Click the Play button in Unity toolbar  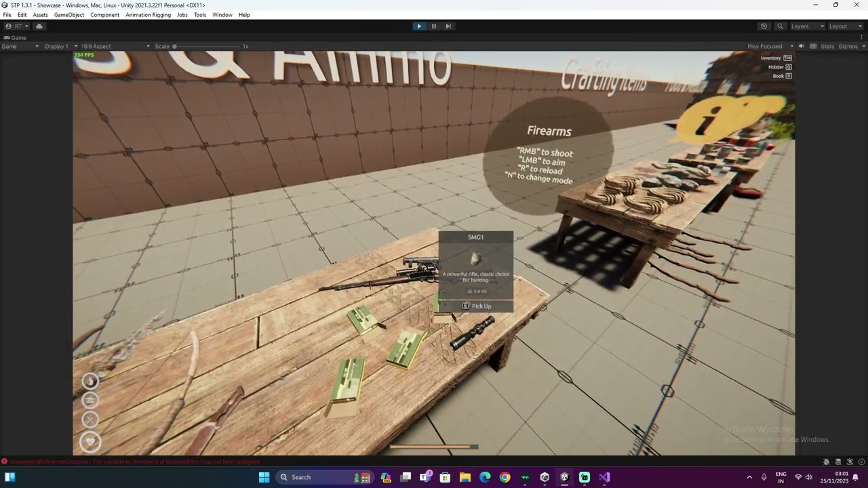(x=419, y=26)
